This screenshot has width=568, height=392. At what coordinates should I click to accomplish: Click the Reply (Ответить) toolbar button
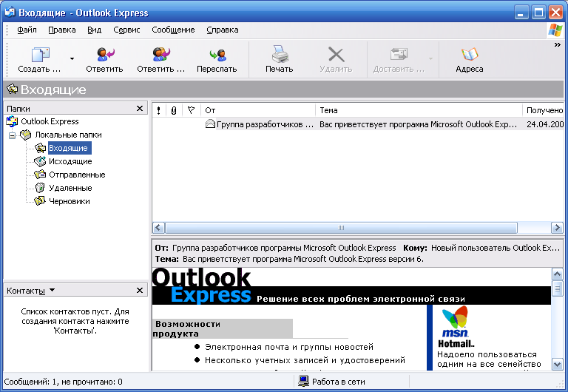coord(104,60)
